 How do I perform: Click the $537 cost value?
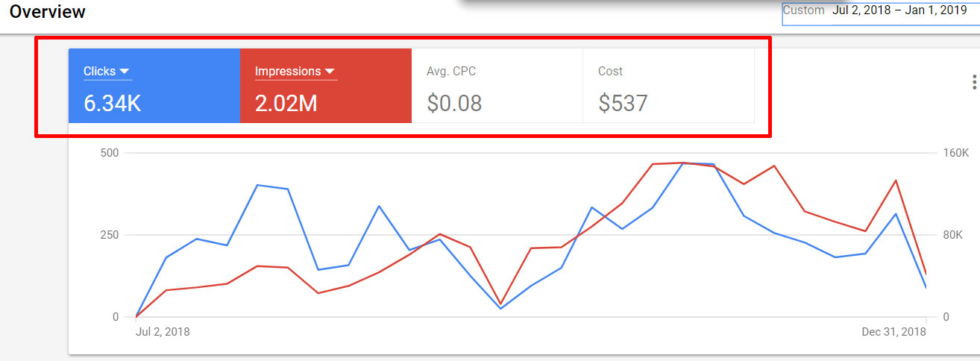pyautogui.click(x=622, y=103)
